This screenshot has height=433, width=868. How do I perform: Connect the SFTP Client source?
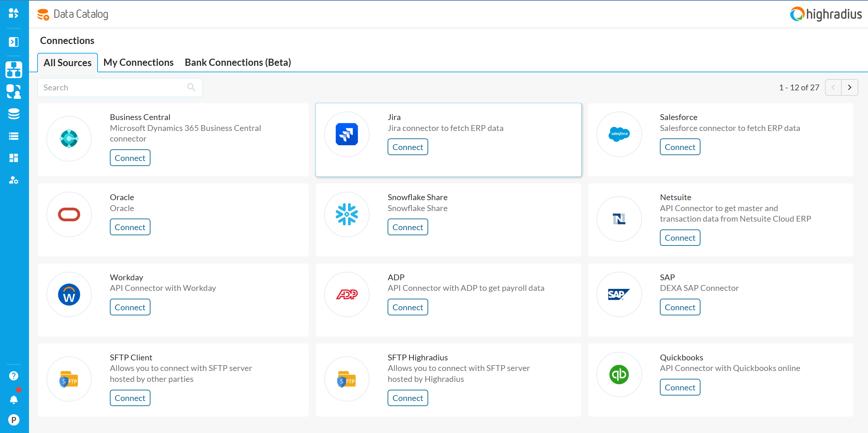[x=130, y=398]
